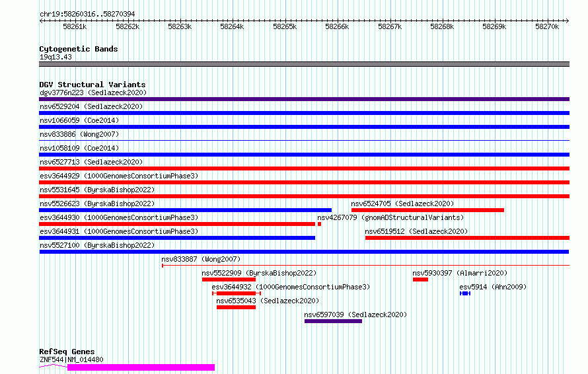The width and height of the screenshot is (588, 374).
Task: Click the nsv5930397 small red bar
Action: coord(420,280)
